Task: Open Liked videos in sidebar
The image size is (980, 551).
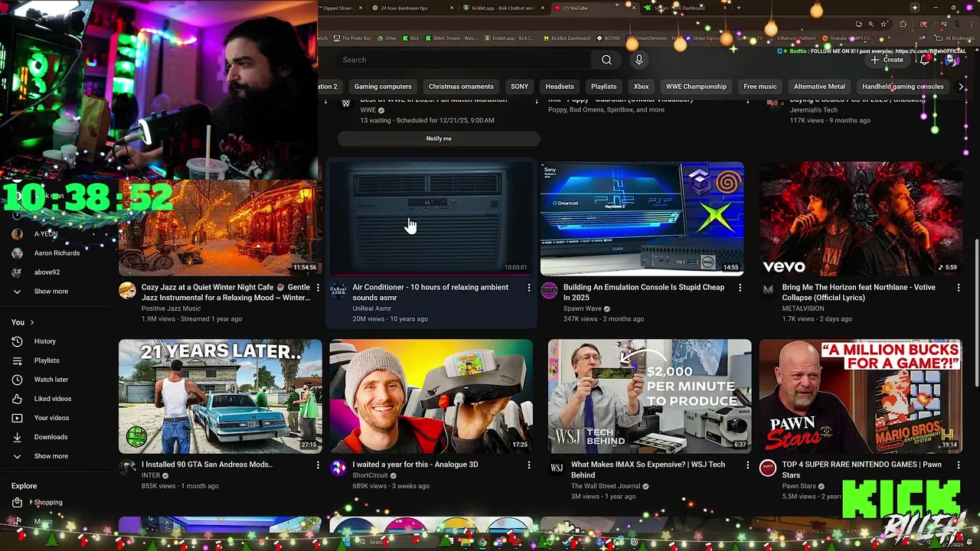Action: pos(52,399)
